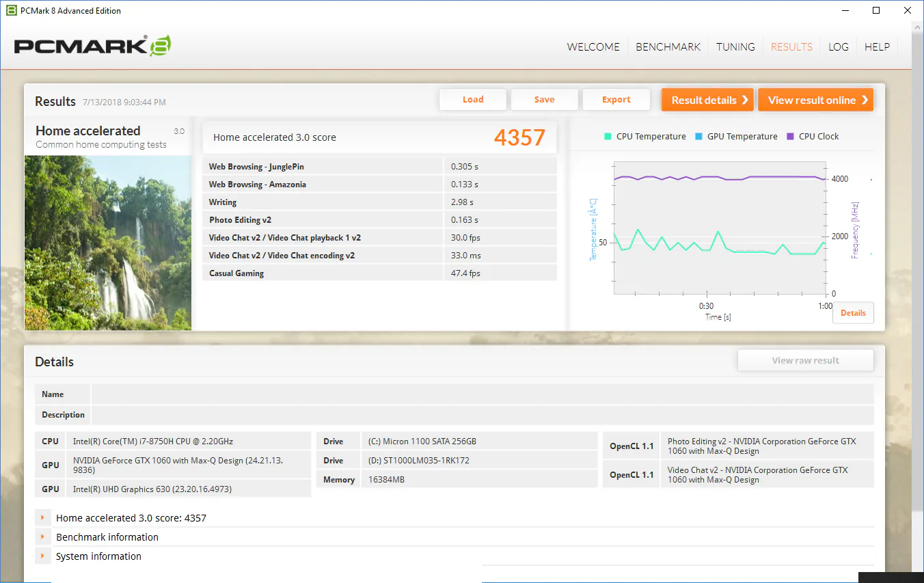Image resolution: width=924 pixels, height=583 pixels.
Task: Click the GPU Temperature legend swatch
Action: coord(698,136)
